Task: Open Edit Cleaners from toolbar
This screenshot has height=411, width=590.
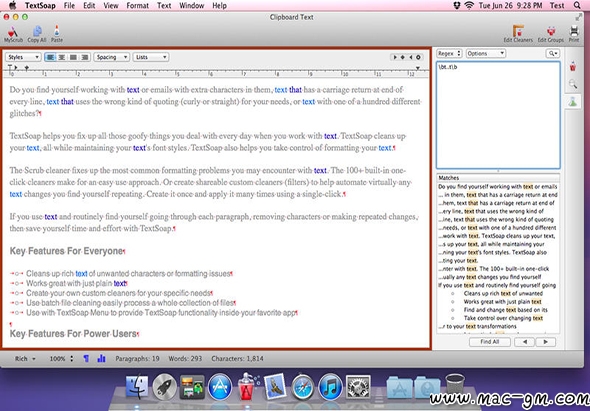Action: (x=518, y=34)
